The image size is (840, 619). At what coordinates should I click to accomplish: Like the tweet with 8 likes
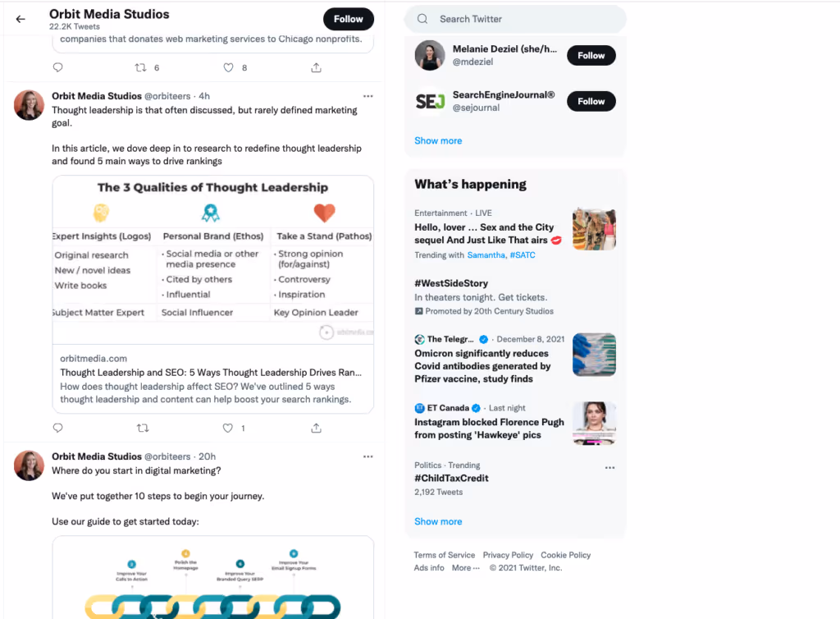228,67
